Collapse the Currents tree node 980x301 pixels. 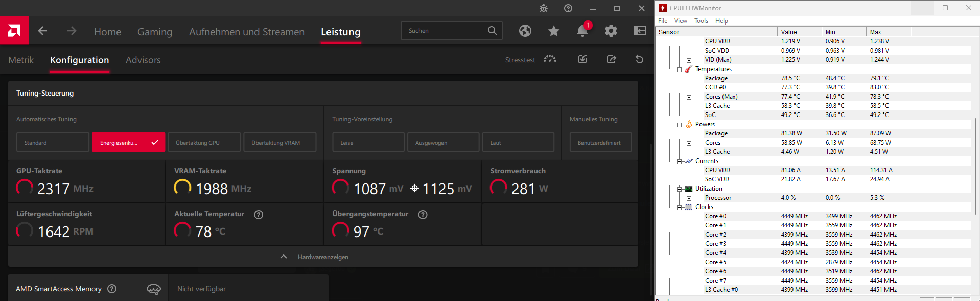tap(679, 161)
